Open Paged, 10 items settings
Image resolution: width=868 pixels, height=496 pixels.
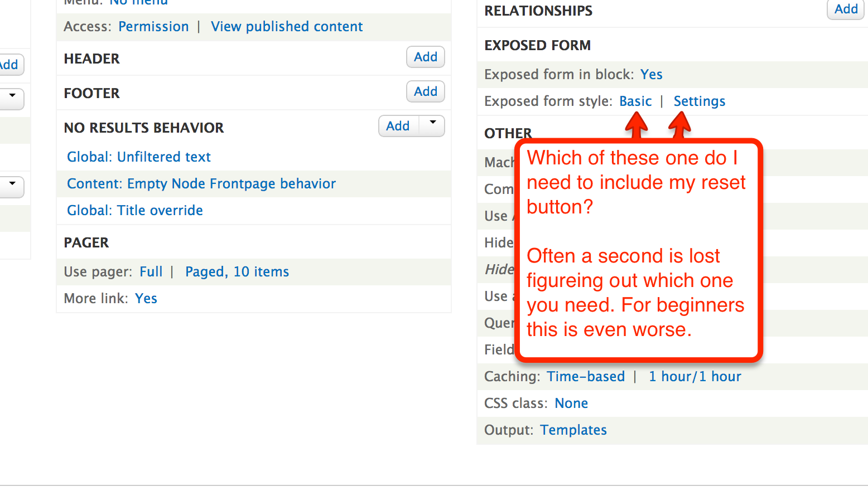point(237,272)
